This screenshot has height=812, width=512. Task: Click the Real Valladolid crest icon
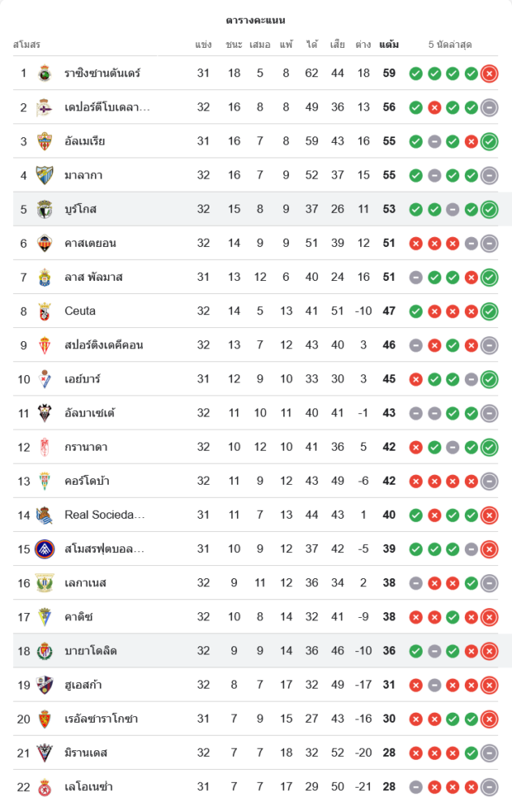click(x=45, y=651)
